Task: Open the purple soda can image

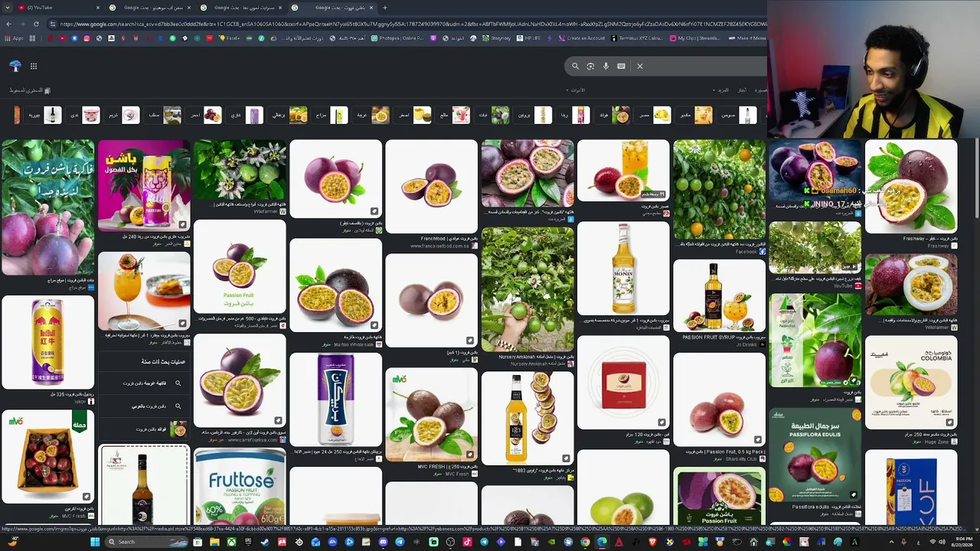Action: [335, 399]
